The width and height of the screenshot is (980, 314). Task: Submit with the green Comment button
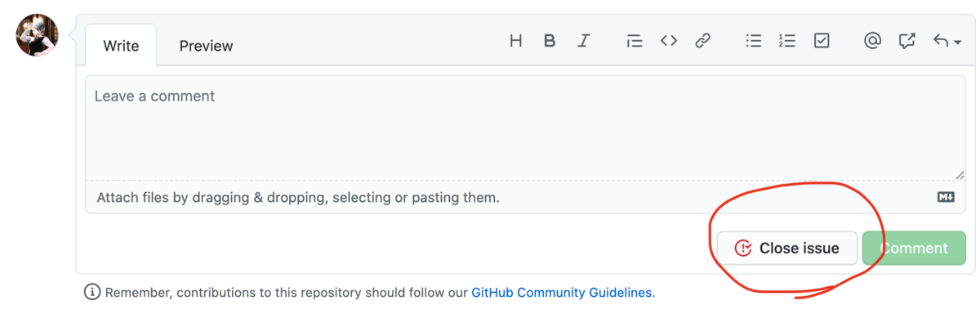[914, 249]
